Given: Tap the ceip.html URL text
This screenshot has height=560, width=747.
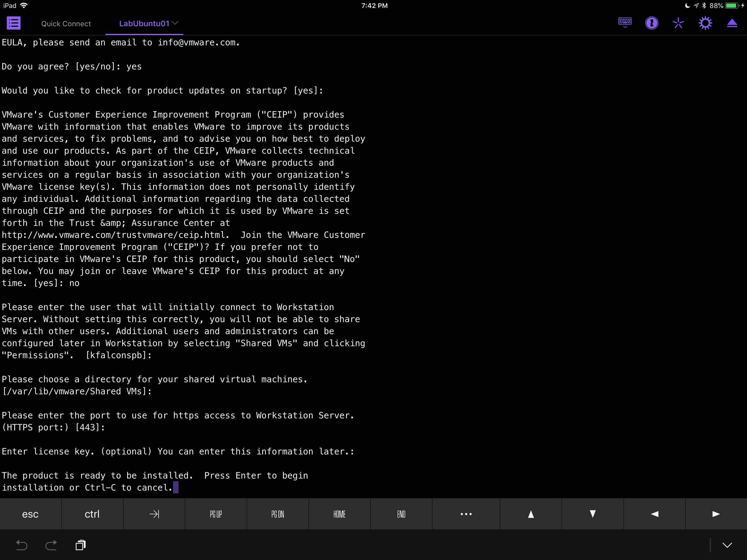Looking at the screenshot, I should click(113, 235).
